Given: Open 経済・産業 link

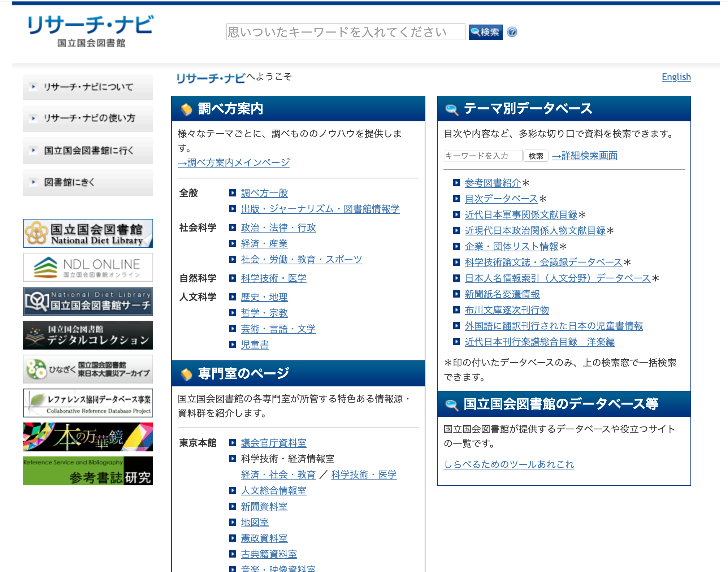Looking at the screenshot, I should coord(264,244).
